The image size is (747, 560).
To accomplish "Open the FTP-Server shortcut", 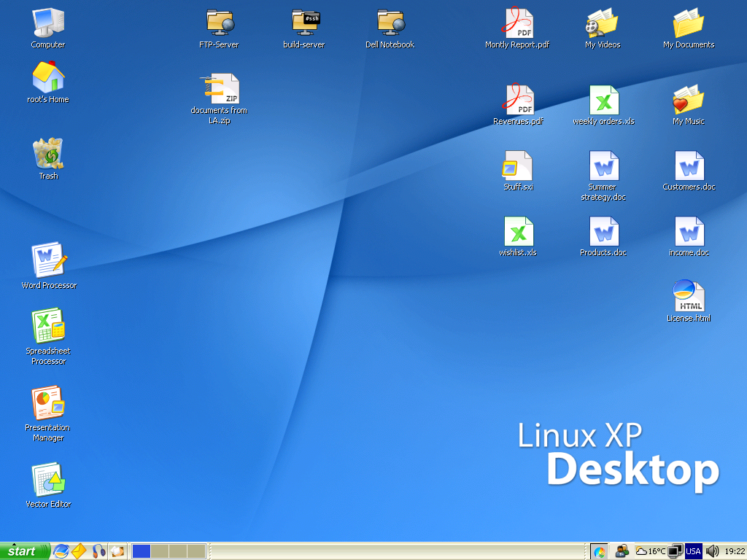I will tap(219, 22).
